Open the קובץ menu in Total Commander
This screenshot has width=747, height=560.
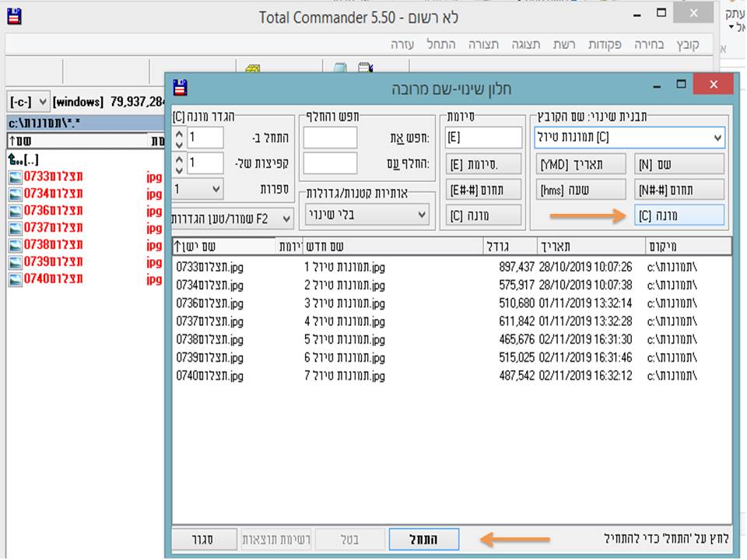coord(687,44)
